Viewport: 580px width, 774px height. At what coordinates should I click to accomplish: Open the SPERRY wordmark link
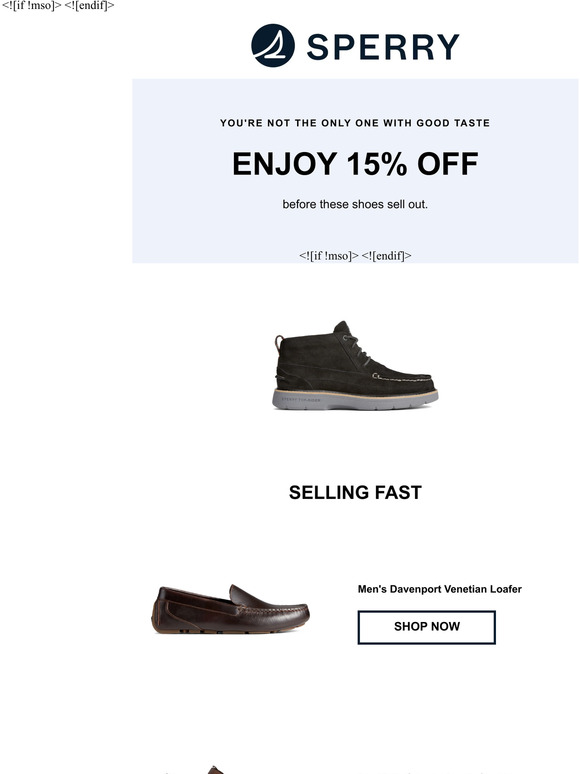[383, 47]
